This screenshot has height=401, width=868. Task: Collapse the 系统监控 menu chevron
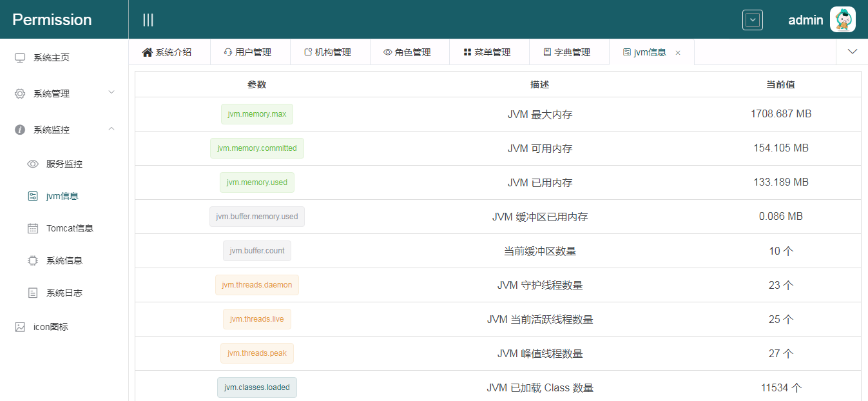tap(111, 129)
